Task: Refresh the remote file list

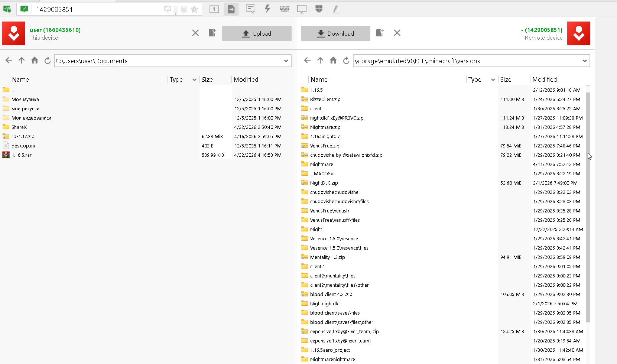Action: point(346,61)
